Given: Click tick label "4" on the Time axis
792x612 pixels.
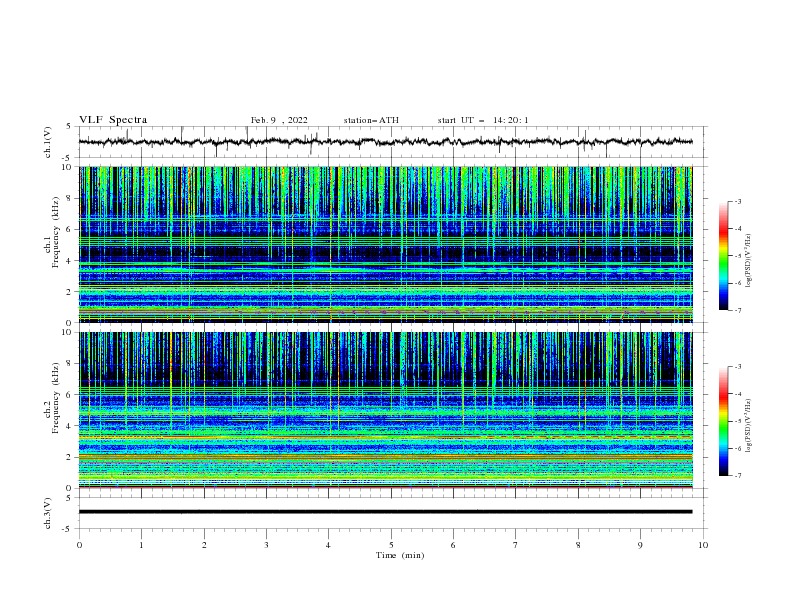Looking at the screenshot, I should click(x=329, y=545).
